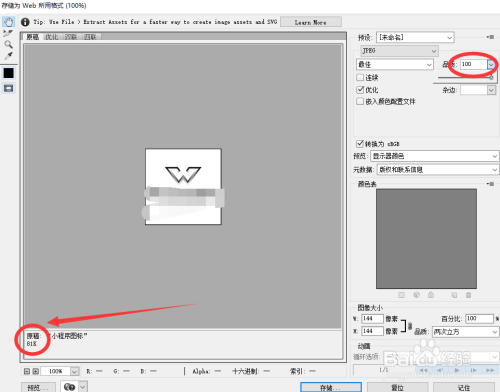Image resolution: width=500 pixels, height=392 pixels.
Task: Click the image width field
Action: 372,319
